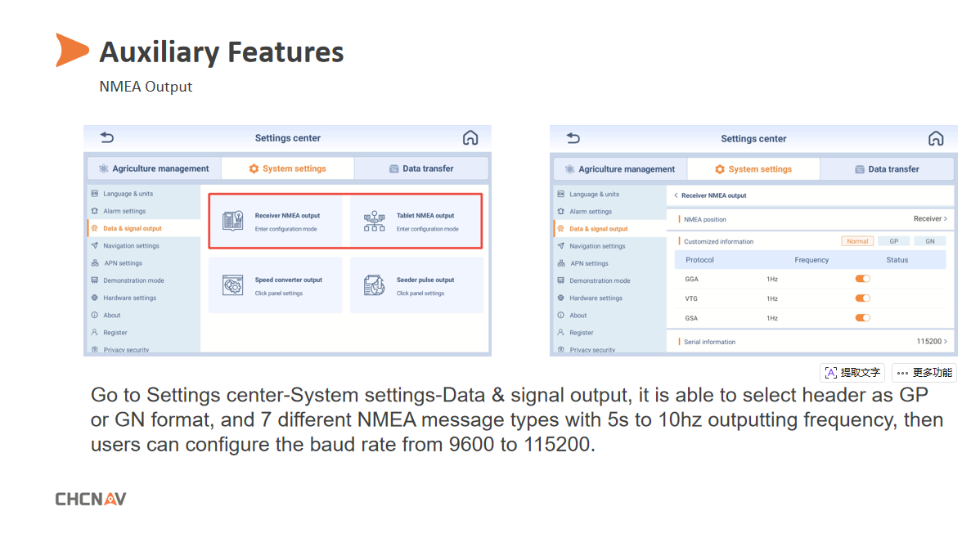Select GP header format button
Viewport: 980px width, 547px height.
pos(894,241)
